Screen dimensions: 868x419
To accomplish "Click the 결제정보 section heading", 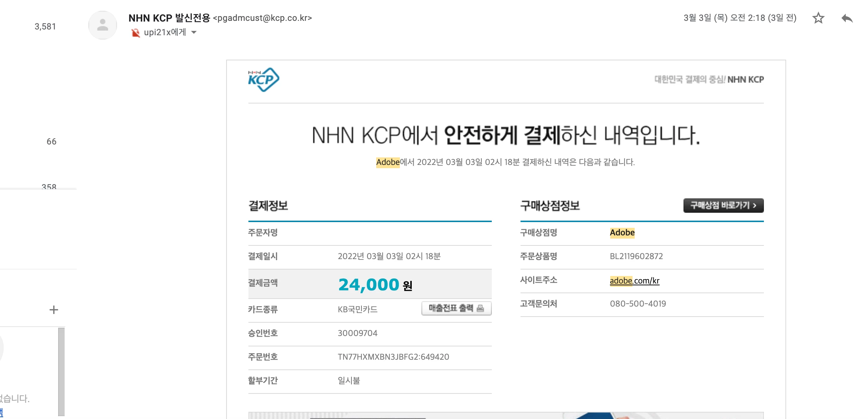I will click(x=268, y=206).
